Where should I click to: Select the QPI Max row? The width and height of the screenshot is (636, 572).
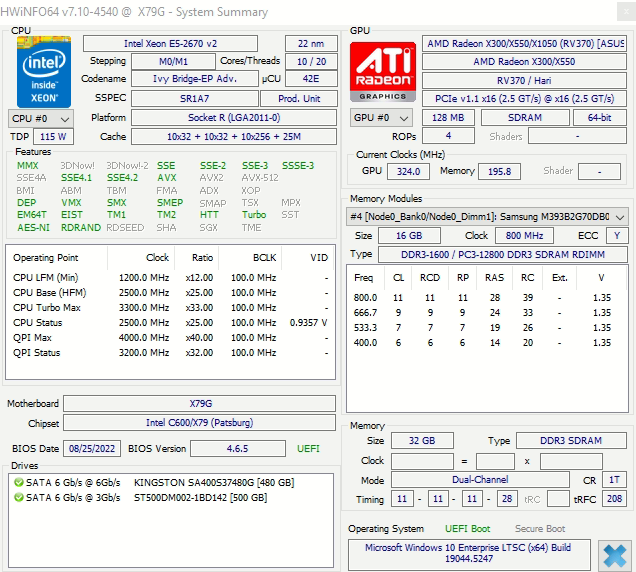pos(170,338)
